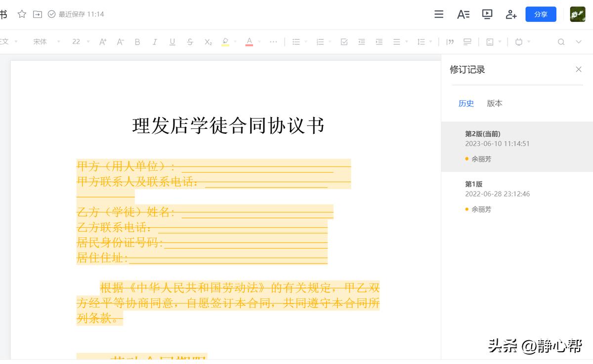This screenshot has height=364, width=593.
Task: Open presentation mode via the play icon
Action: [487, 14]
